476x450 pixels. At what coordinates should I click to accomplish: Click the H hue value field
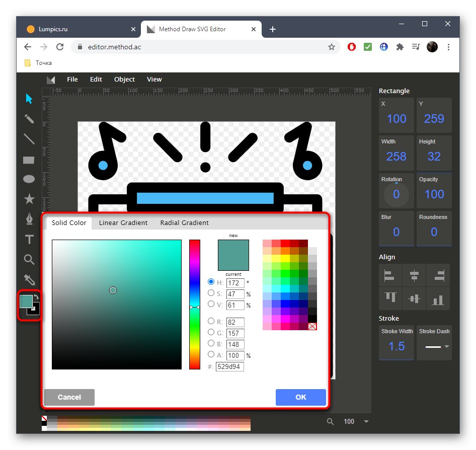pyautogui.click(x=235, y=283)
